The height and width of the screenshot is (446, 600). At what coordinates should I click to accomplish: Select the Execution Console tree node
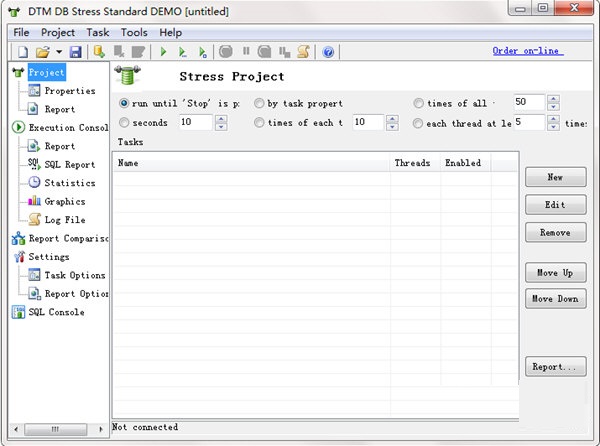(x=68, y=127)
